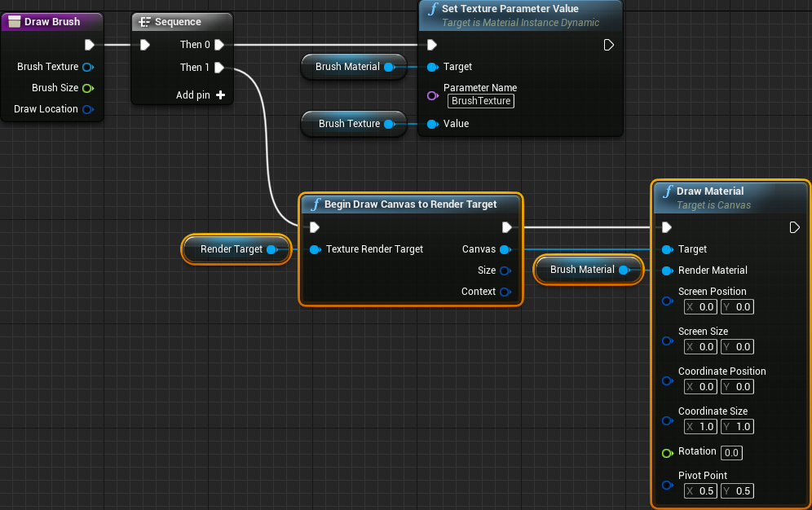
Task: Click the Rotation input pin
Action: click(668, 453)
